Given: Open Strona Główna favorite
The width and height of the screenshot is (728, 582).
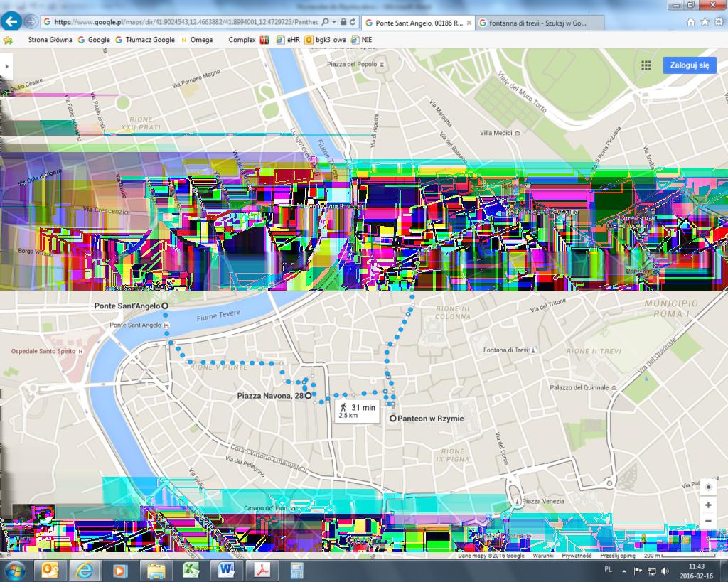Looking at the screenshot, I should [50, 40].
